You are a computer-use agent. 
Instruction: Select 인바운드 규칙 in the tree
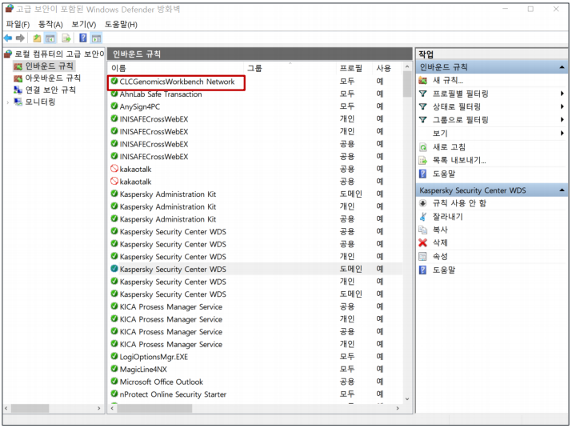(x=49, y=66)
